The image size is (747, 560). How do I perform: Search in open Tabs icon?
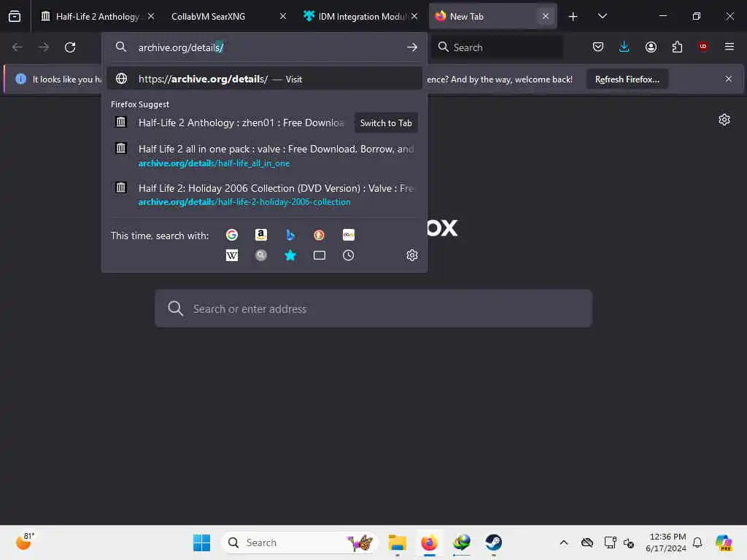[320, 255]
